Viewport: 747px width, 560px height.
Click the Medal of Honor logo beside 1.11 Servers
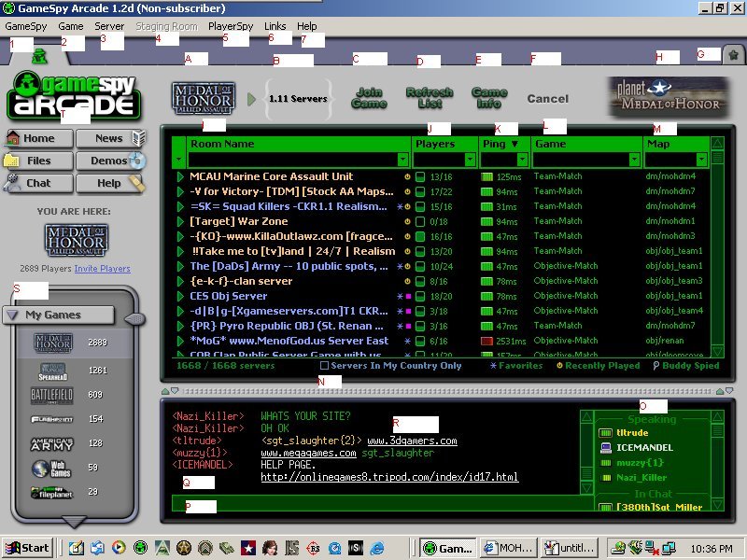(x=204, y=99)
